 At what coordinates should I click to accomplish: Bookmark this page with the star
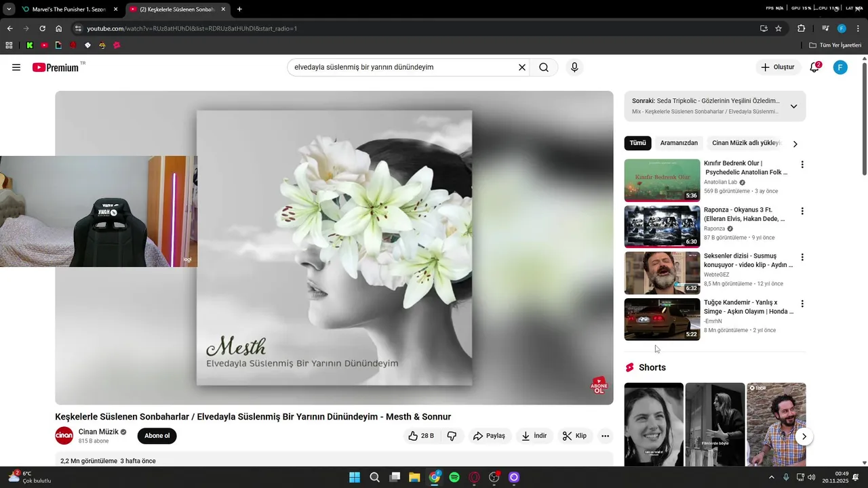pos(778,28)
